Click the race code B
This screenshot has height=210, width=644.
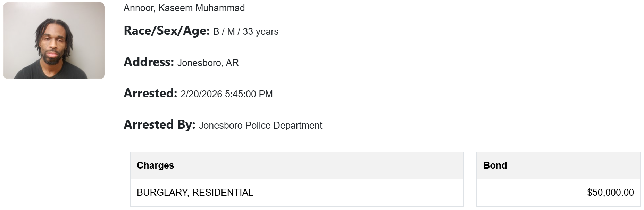(216, 32)
